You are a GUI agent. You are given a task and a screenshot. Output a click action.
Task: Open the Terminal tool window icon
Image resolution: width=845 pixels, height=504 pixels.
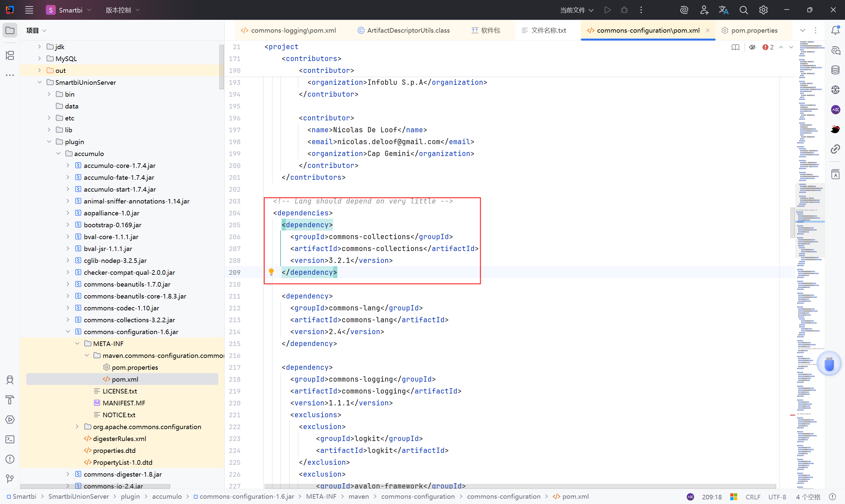[x=10, y=439]
